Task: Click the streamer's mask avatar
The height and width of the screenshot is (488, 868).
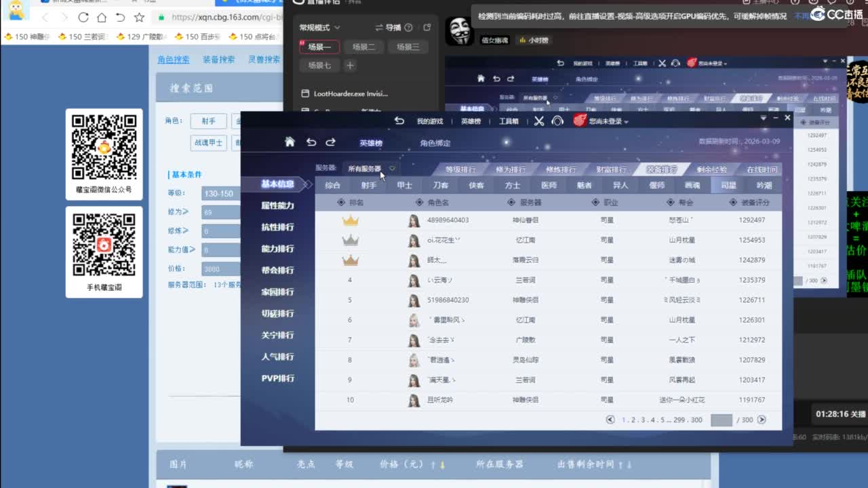Action: [x=459, y=31]
